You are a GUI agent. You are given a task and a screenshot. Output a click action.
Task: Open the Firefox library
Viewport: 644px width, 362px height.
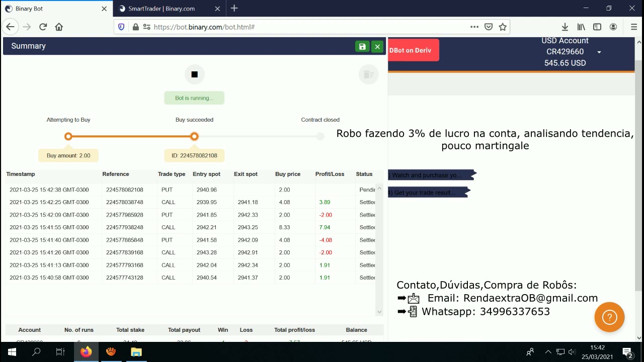581,27
